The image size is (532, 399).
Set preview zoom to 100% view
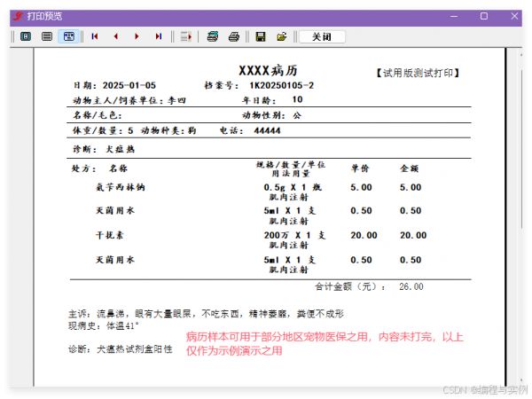click(x=47, y=36)
